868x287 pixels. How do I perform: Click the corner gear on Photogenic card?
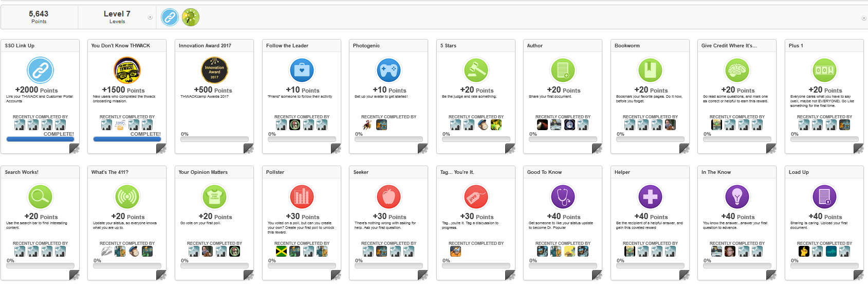tap(423, 149)
